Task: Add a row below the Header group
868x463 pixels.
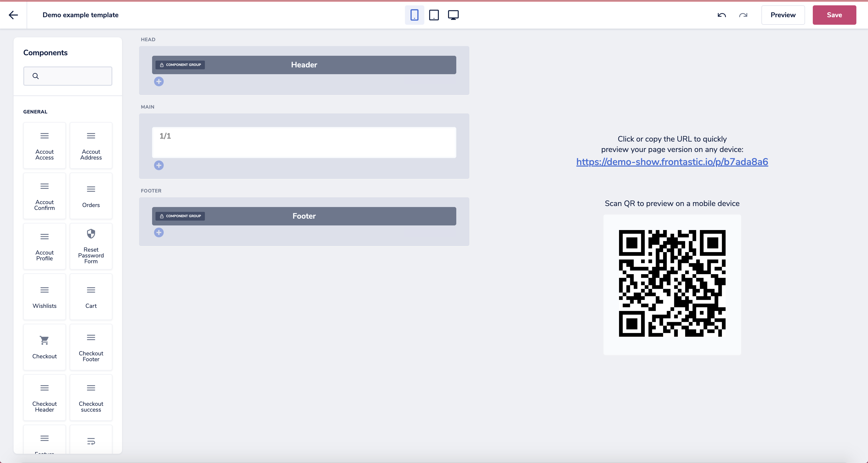Action: 159,82
